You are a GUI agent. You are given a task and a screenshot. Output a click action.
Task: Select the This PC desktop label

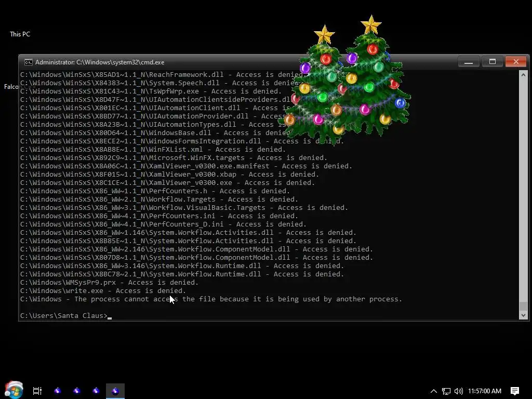tap(20, 34)
